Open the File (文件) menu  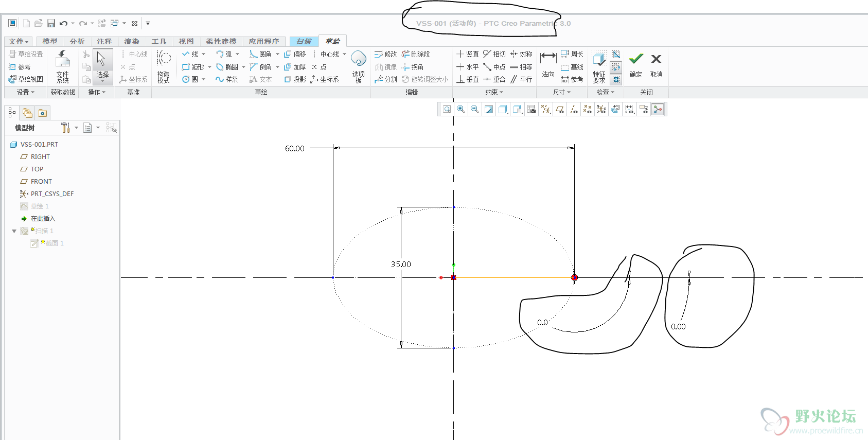point(19,41)
